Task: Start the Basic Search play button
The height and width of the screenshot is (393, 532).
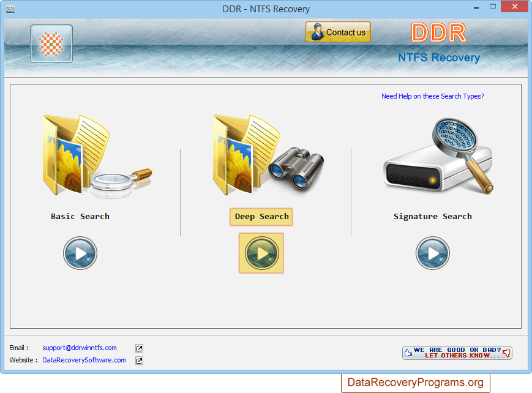Action: [80, 253]
